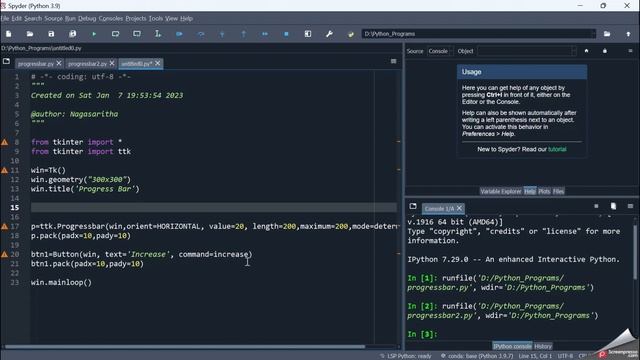Click the warning icon on line 8
The height and width of the screenshot is (360, 640).
[x=4, y=142]
